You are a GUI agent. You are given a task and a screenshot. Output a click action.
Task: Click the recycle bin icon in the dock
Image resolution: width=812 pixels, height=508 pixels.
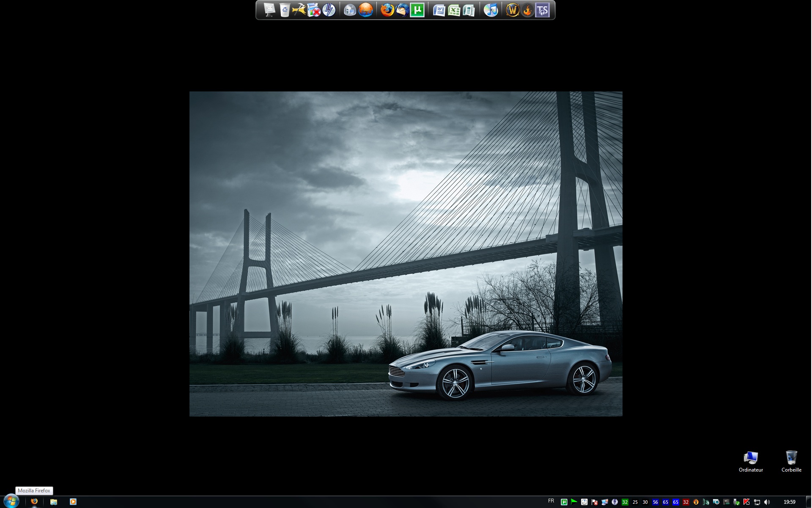pyautogui.click(x=285, y=10)
